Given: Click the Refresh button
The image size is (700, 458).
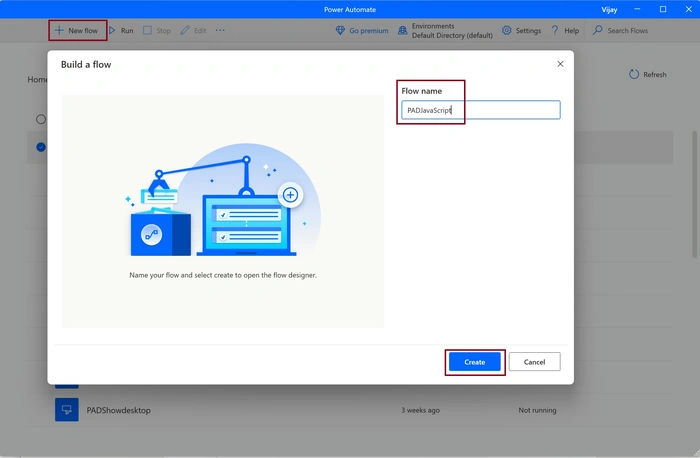Looking at the screenshot, I should click(648, 75).
